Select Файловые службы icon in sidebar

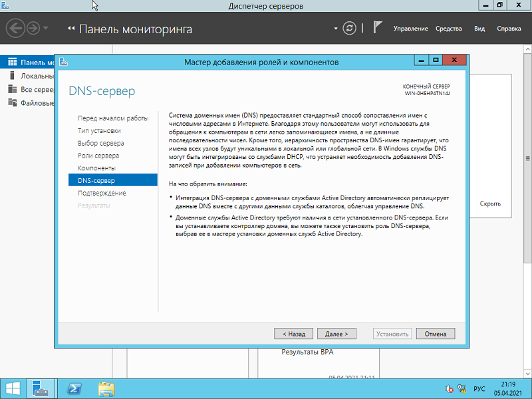point(12,102)
